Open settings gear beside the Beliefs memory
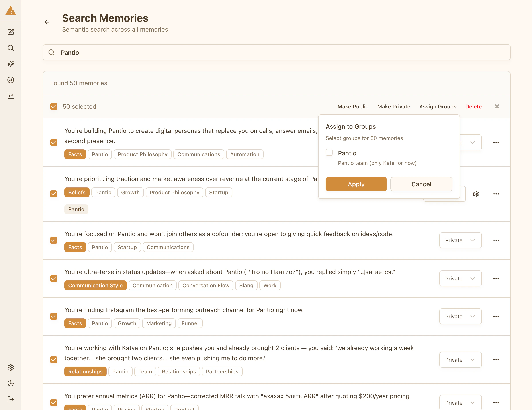Viewport: 532px width, 410px height. tap(476, 194)
